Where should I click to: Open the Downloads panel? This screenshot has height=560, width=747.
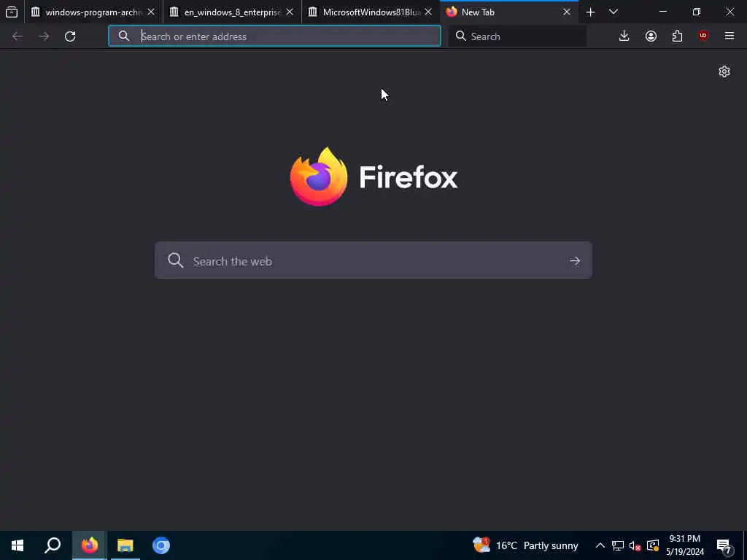pos(624,36)
